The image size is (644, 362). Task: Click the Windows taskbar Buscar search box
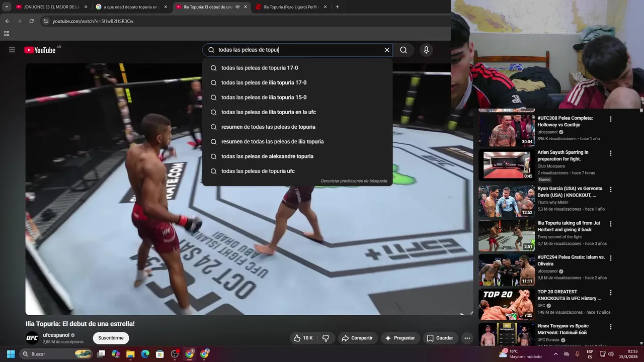tap(57, 354)
